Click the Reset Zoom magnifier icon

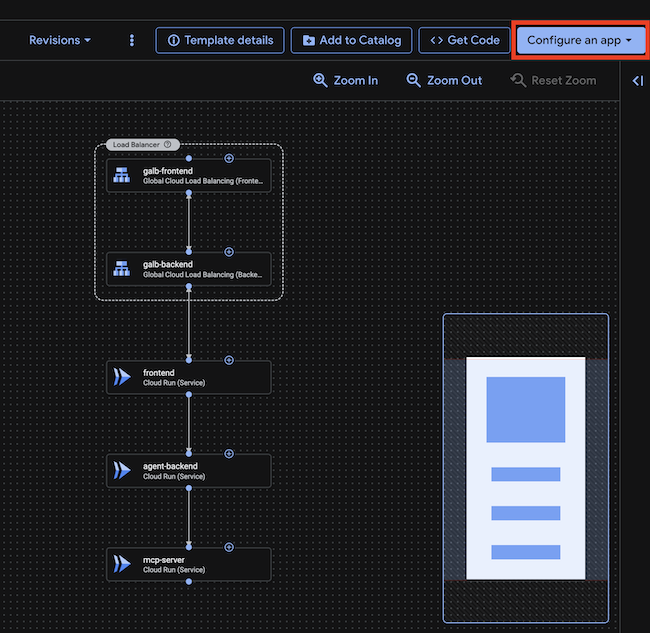point(518,80)
